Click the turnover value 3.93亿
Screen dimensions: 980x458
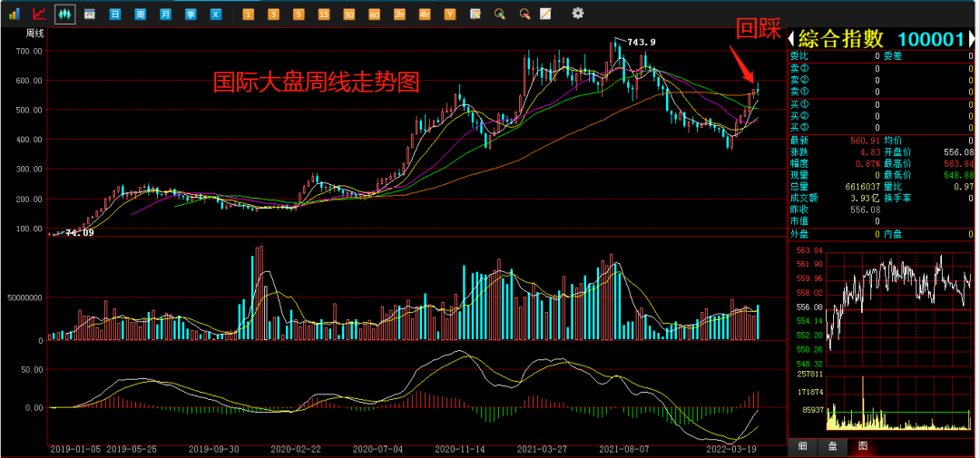tap(864, 198)
